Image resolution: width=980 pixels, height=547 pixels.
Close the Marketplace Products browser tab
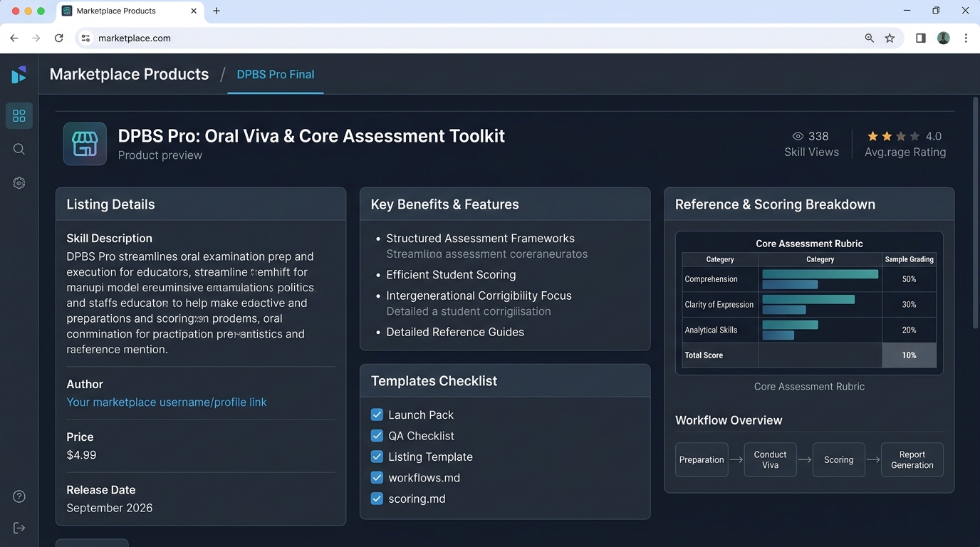[194, 11]
